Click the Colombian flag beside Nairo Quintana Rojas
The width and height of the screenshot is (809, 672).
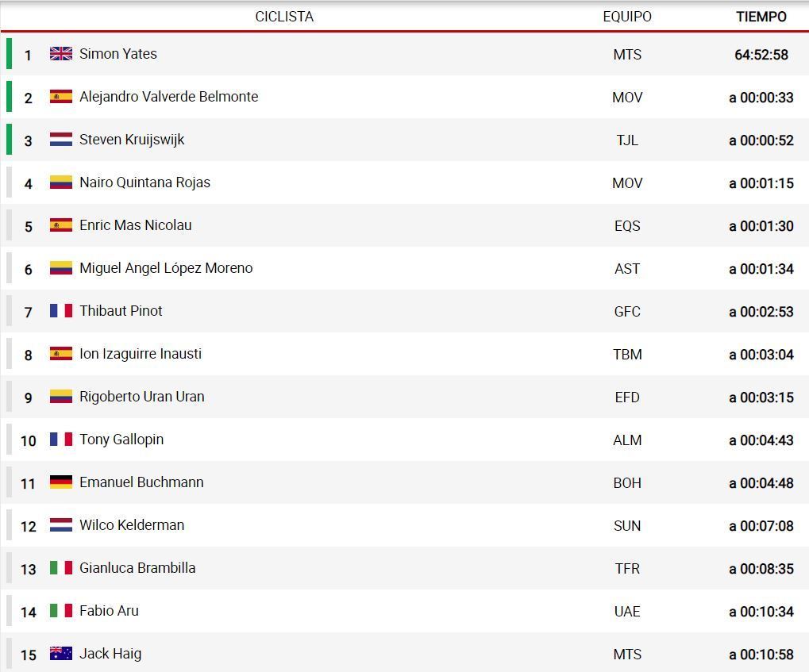coord(61,182)
